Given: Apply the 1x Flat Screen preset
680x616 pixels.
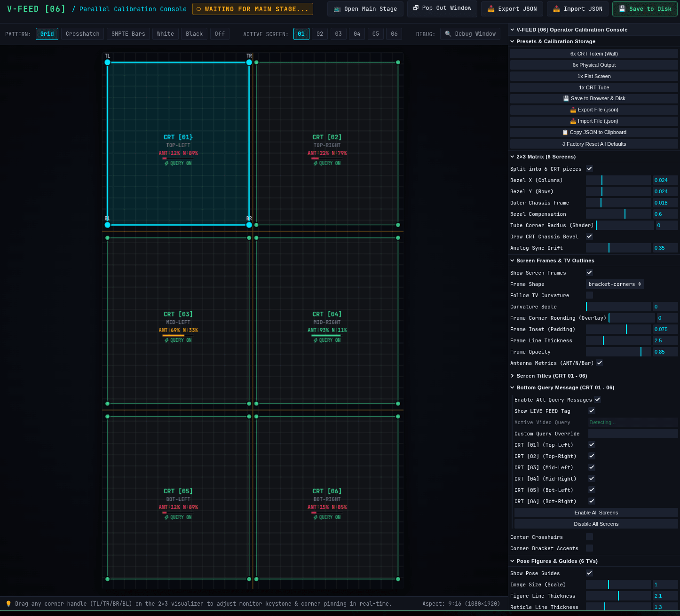Looking at the screenshot, I should (594, 76).
